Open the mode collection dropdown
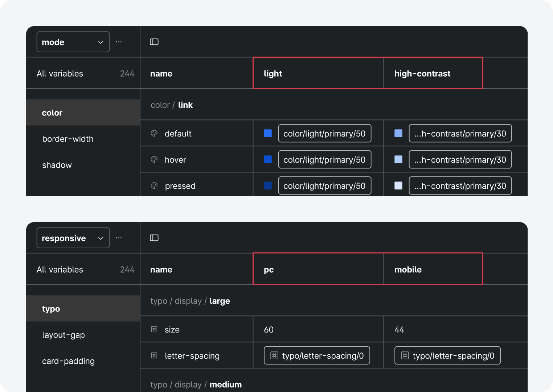Image resolution: width=553 pixels, height=392 pixels. click(73, 42)
